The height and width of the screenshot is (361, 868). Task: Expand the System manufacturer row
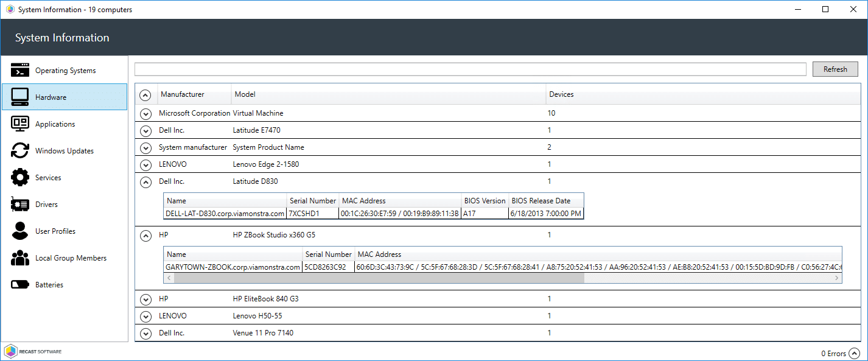tap(145, 147)
